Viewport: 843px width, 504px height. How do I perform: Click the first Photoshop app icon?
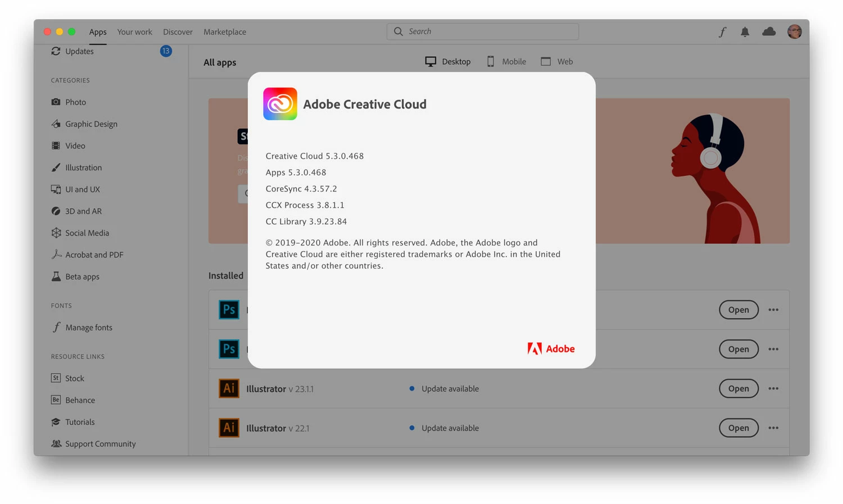click(229, 310)
